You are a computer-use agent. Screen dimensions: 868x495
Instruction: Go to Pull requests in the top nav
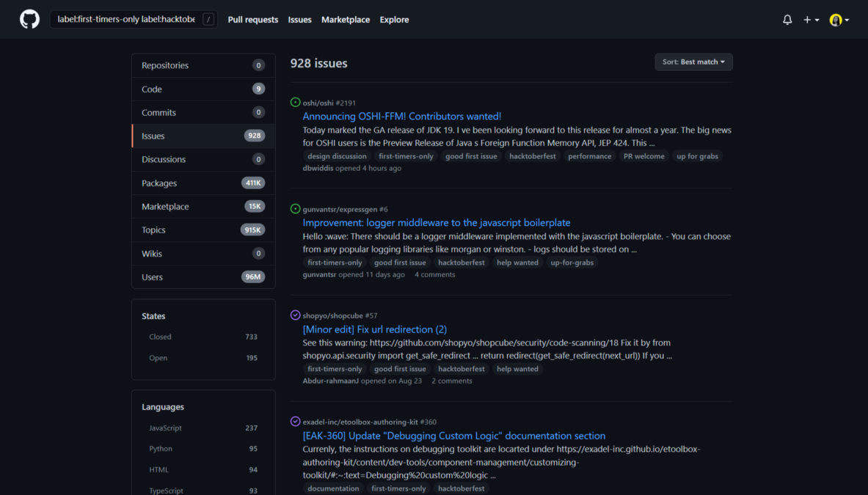coord(253,19)
